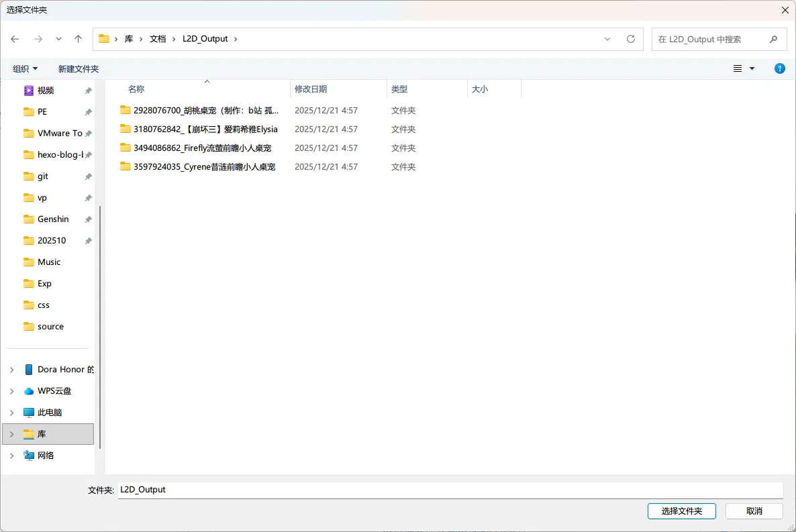Click the Up one level arrow
This screenshot has height=532, width=796.
(78, 39)
